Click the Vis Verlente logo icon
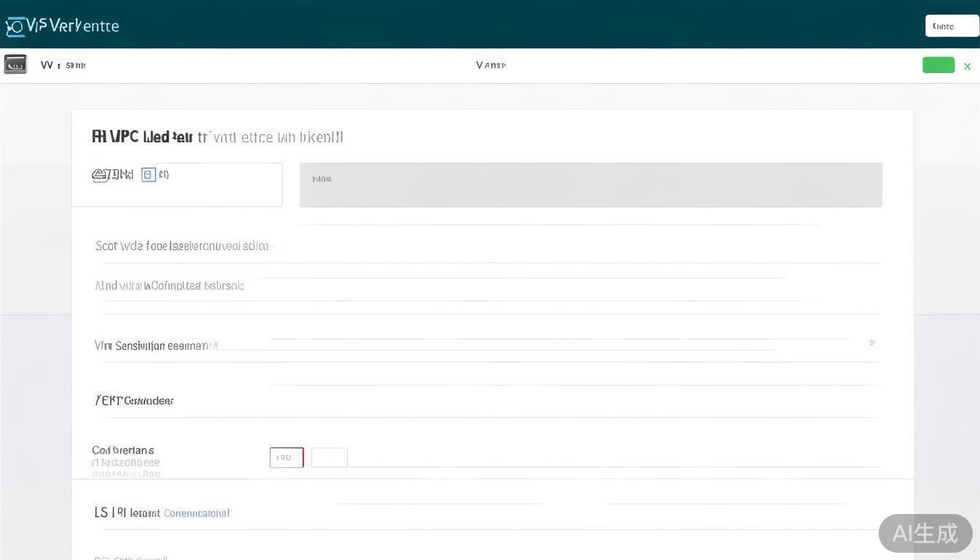 (x=15, y=27)
